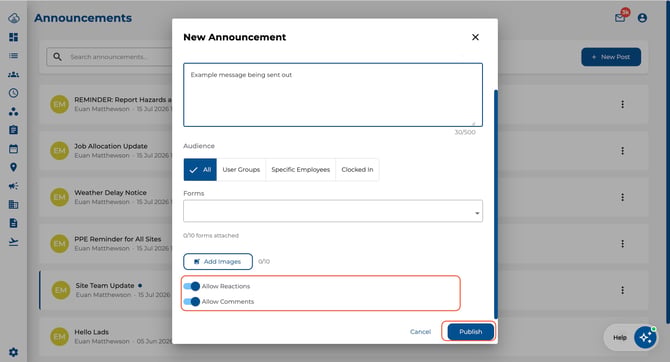Open the megaphone announcements sidebar icon
Screen dimensions: 670x362
[x=14, y=186]
